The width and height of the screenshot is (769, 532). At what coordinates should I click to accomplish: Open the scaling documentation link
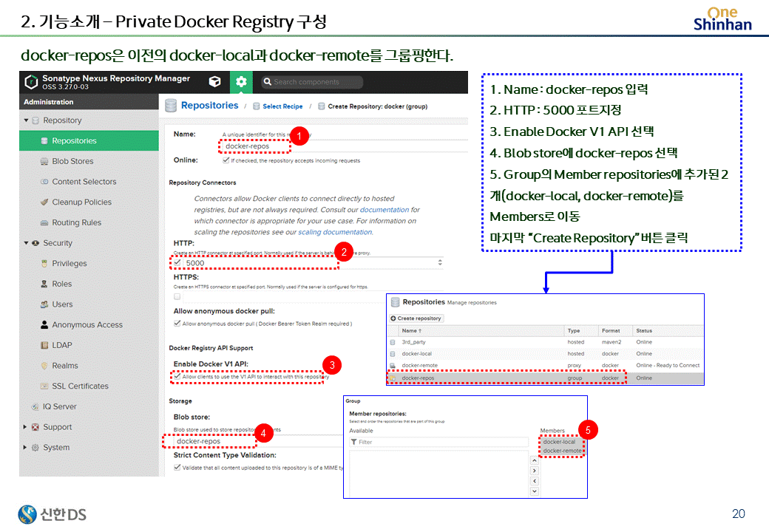(335, 232)
